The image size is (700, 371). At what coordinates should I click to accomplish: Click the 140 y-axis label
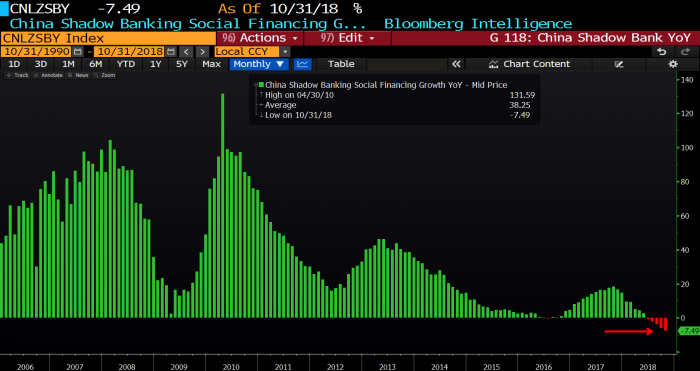(687, 80)
